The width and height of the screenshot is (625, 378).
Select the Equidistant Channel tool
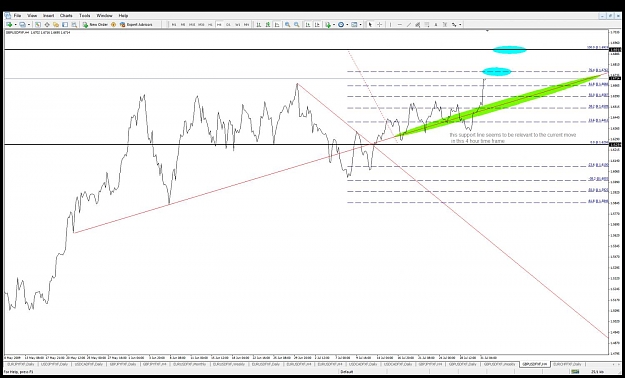[418, 25]
